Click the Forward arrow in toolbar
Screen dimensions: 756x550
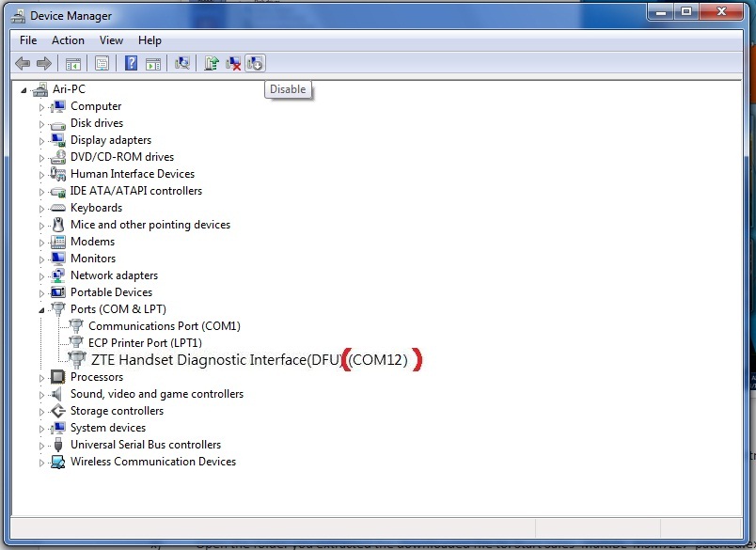pos(44,63)
